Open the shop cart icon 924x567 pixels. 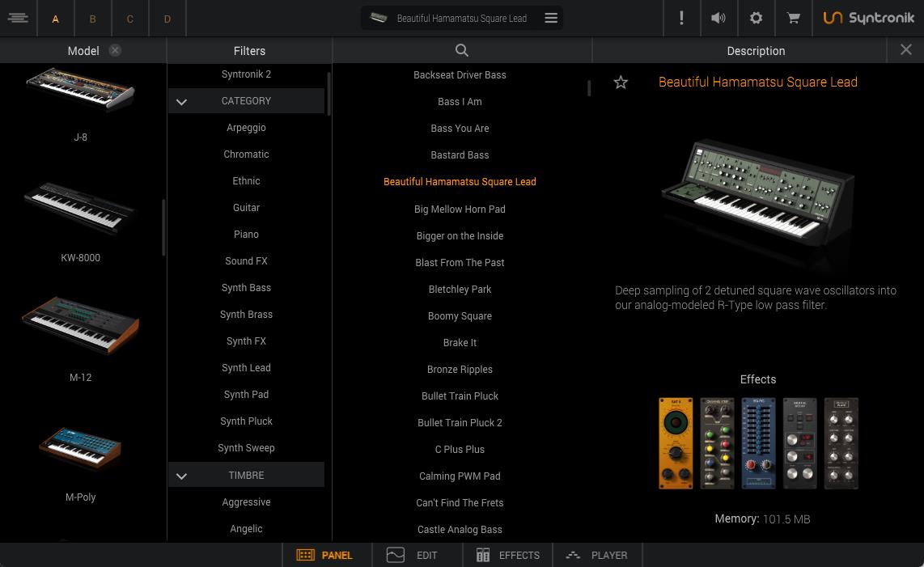pyautogui.click(x=793, y=18)
